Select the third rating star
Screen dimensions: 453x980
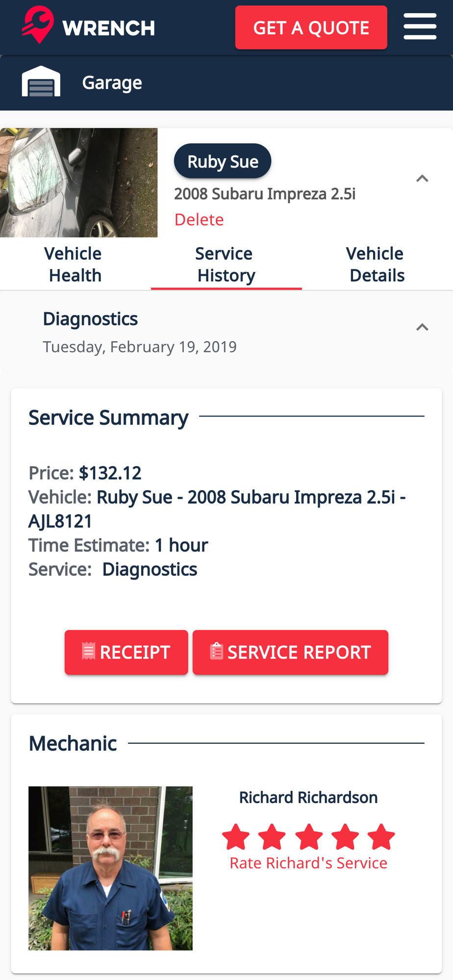309,836
